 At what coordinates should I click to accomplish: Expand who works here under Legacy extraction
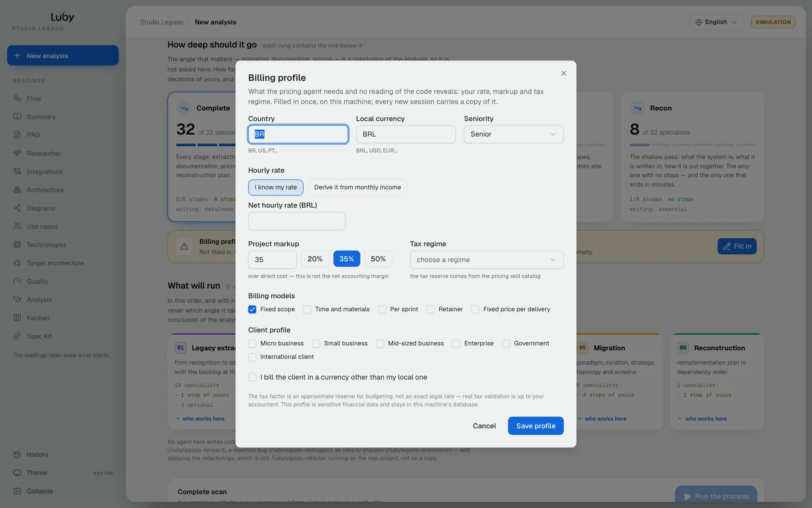(200, 419)
